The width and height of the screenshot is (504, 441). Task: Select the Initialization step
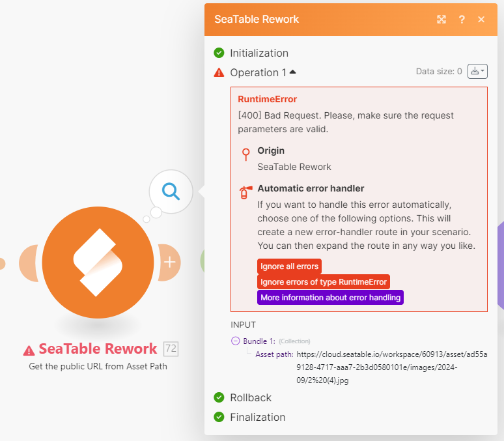[259, 53]
